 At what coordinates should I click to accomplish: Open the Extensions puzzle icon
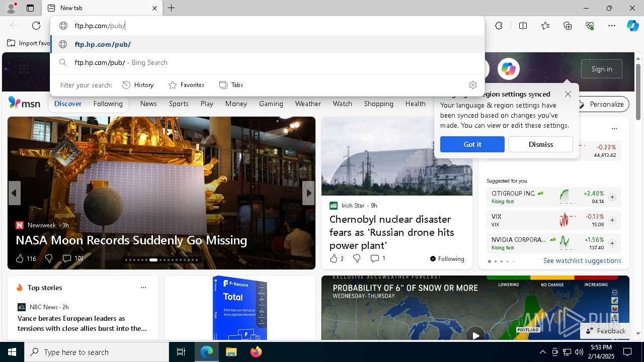[499, 26]
